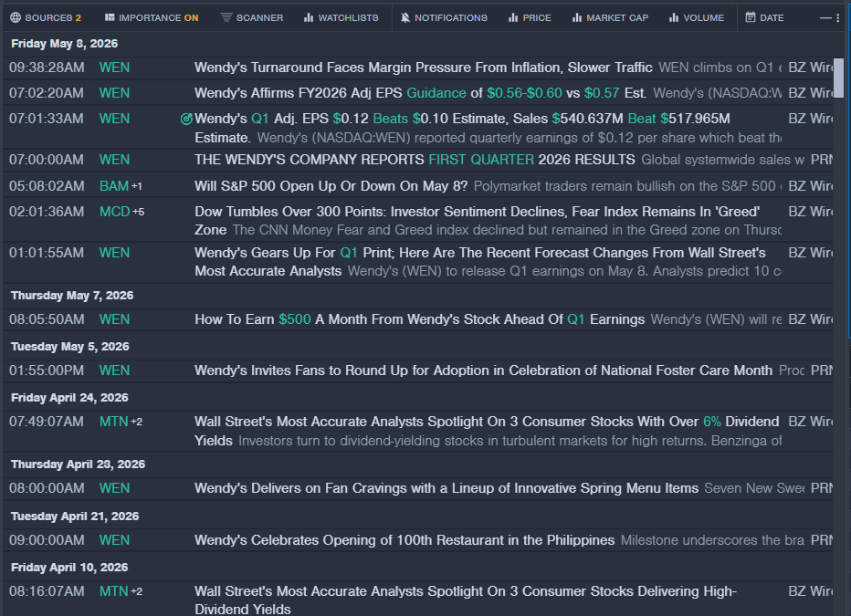Image resolution: width=851 pixels, height=616 pixels.
Task: Click the vertical scrollbar thumb of news feed
Action: [838, 78]
